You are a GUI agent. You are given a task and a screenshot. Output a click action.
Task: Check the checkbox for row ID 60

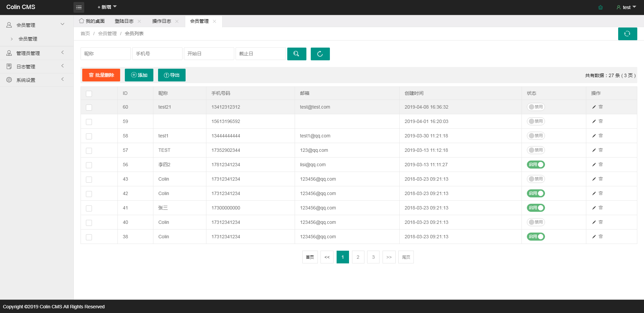89,108
